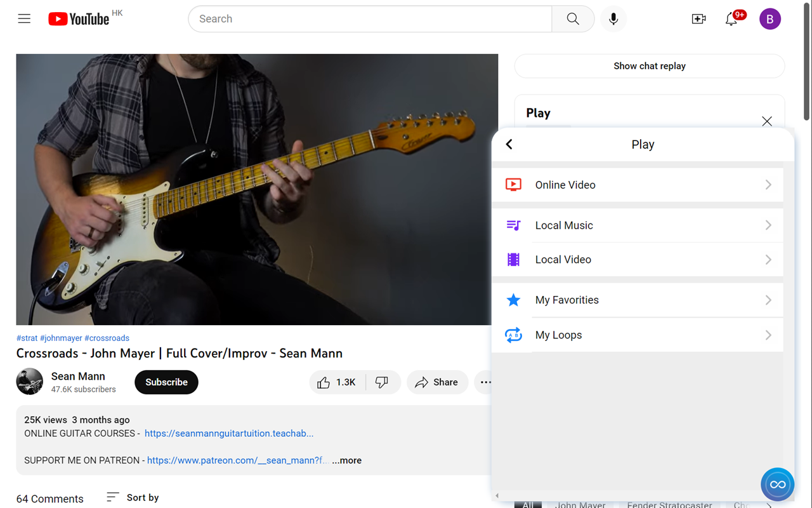Click Show chat replay button
Viewport: 812px width, 508px height.
click(649, 66)
